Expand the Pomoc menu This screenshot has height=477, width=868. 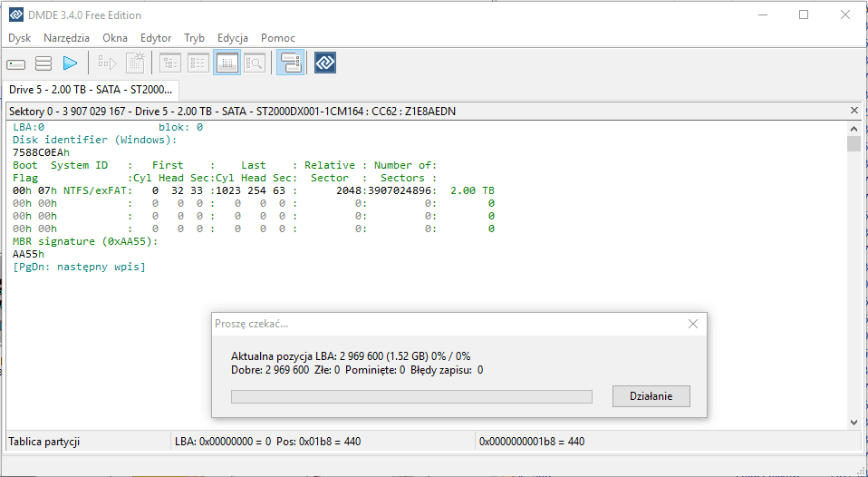pyautogui.click(x=277, y=38)
